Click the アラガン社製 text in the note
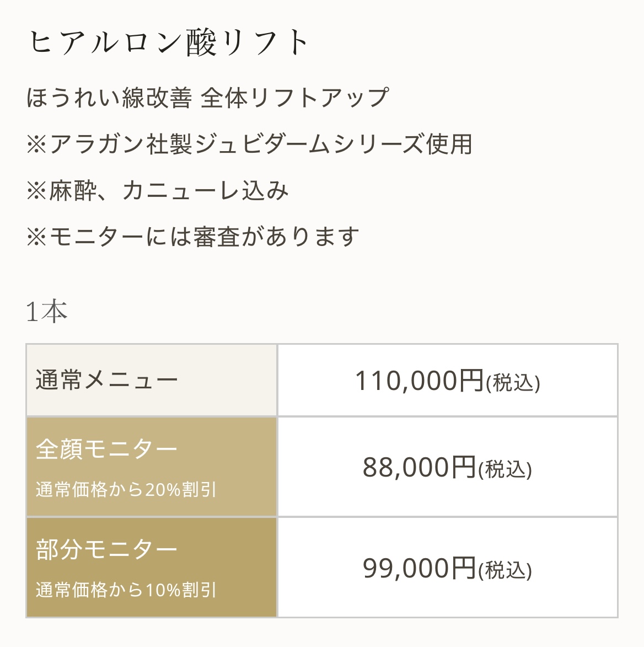This screenshot has height=647, width=644. 121,145
